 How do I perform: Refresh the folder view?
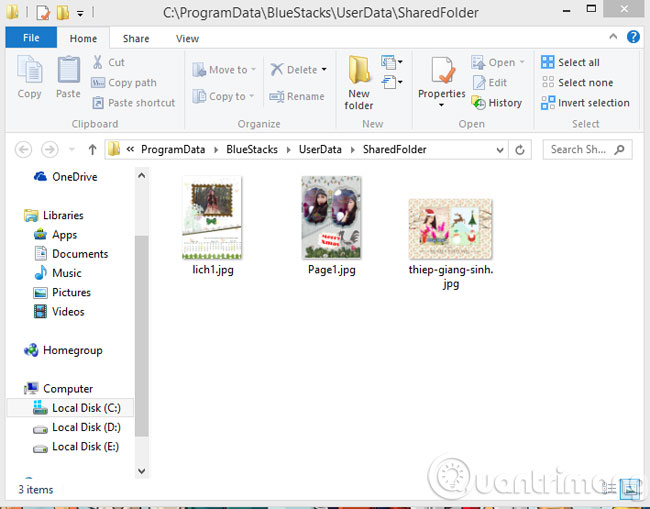click(520, 150)
